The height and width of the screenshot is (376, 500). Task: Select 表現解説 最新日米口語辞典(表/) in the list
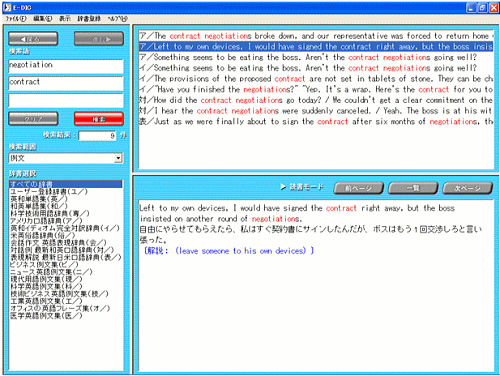tap(65, 257)
